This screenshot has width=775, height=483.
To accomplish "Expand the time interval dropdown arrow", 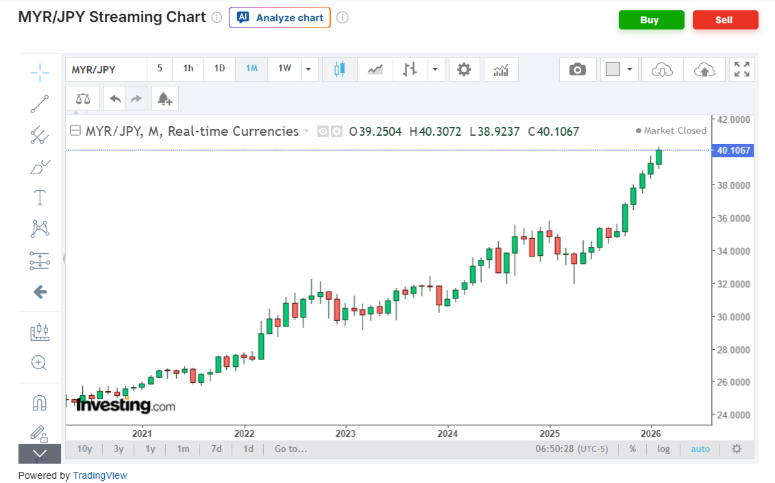I will tap(309, 69).
